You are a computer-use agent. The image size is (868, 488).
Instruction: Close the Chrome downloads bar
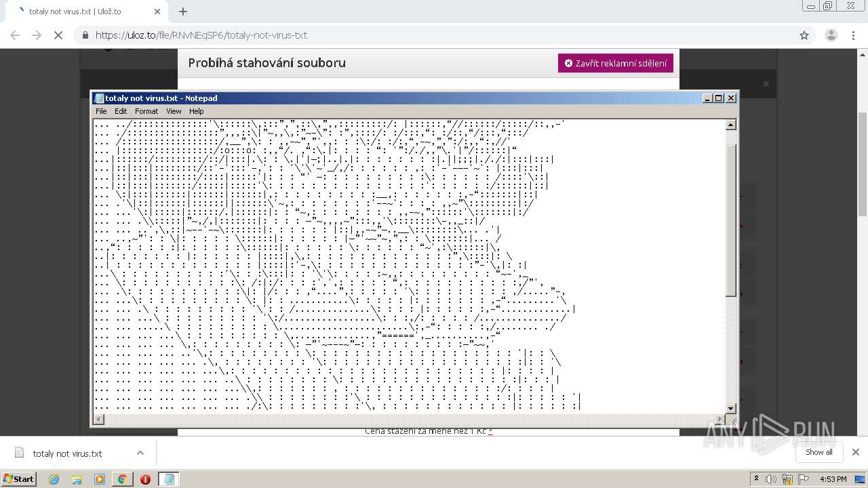click(855, 452)
